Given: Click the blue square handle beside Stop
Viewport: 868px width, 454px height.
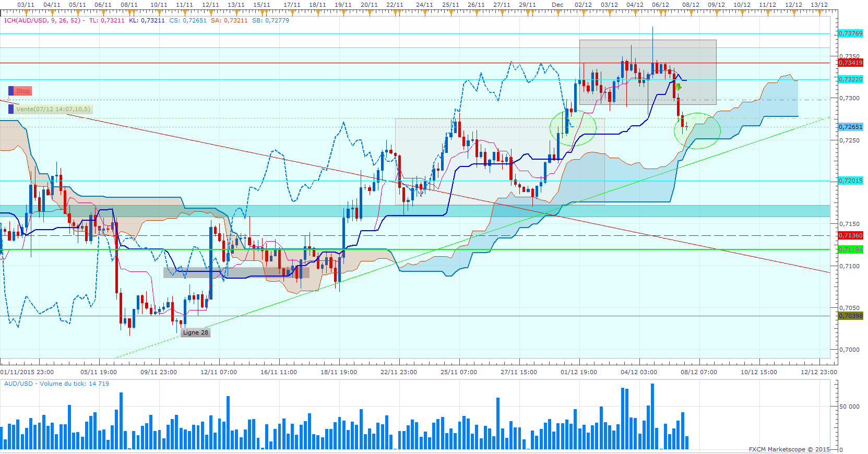Looking at the screenshot, I should tap(11, 91).
